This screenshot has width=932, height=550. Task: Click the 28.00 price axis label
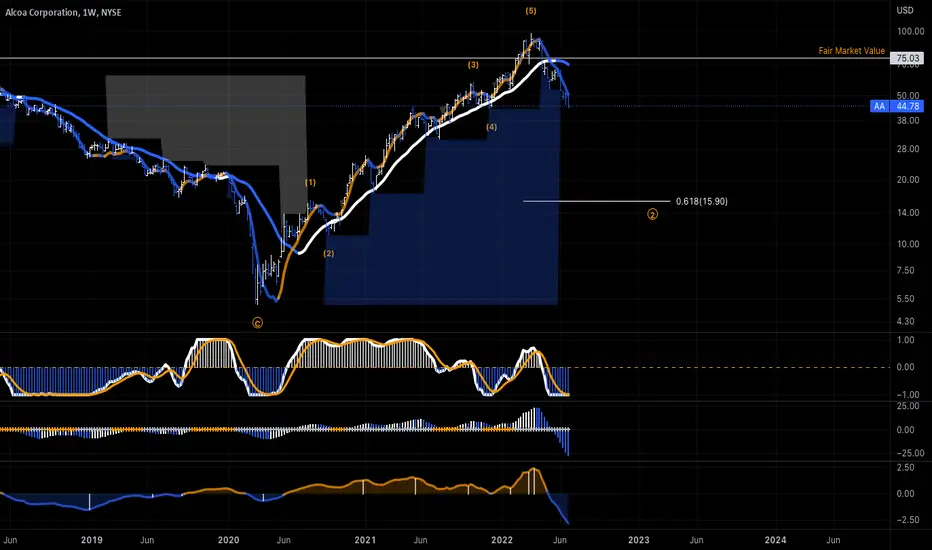click(x=908, y=149)
